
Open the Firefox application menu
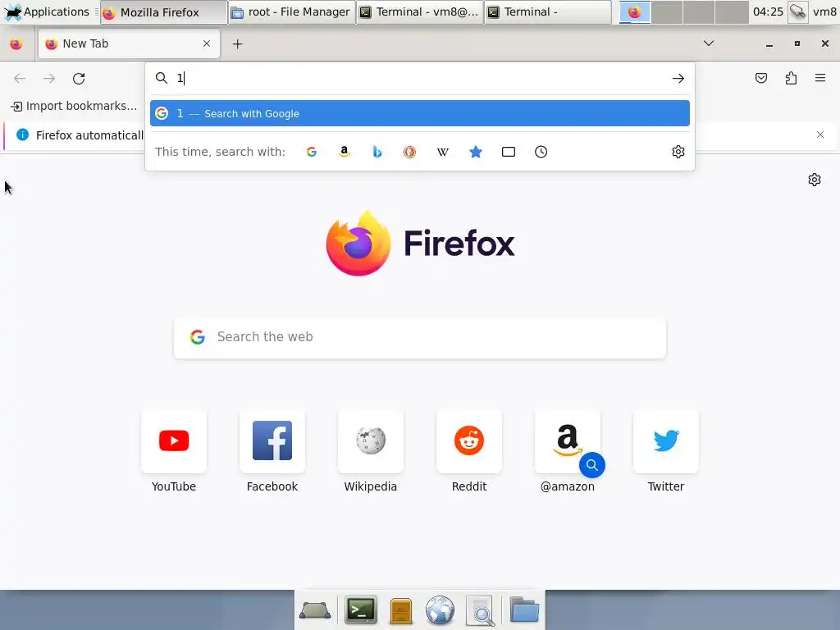pos(820,78)
